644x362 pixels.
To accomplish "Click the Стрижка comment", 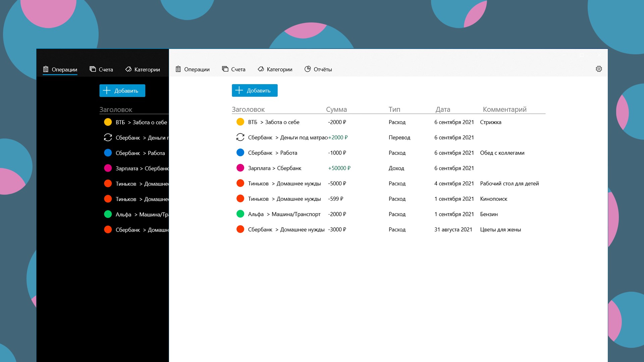I will pos(491,122).
